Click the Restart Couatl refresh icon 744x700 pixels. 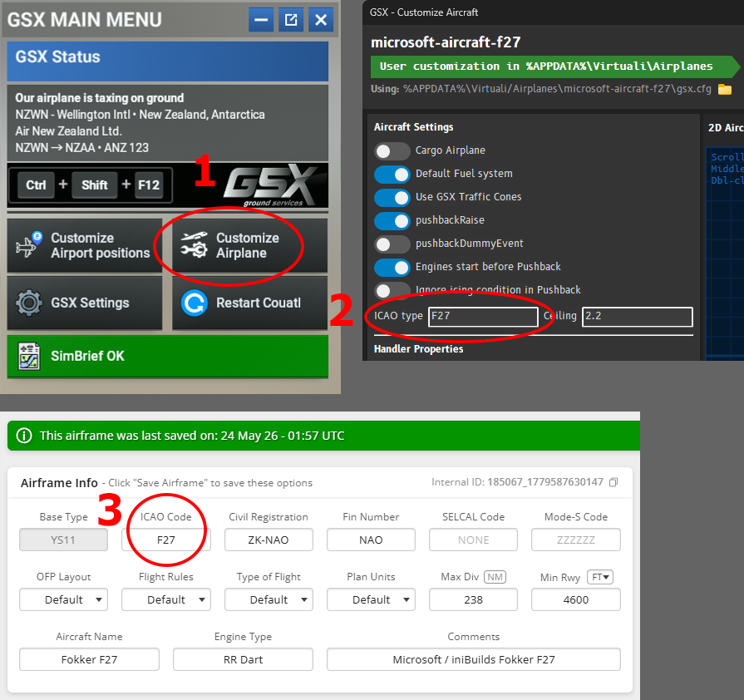point(194,303)
